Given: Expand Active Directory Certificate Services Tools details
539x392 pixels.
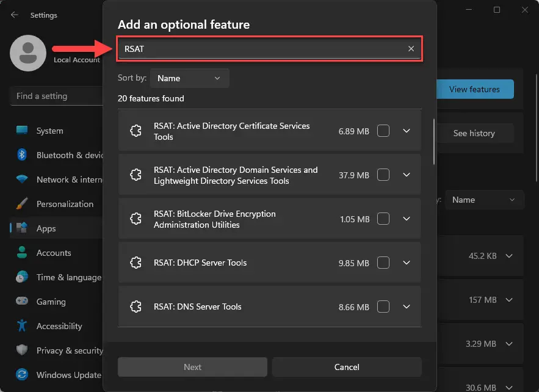Looking at the screenshot, I should [407, 131].
